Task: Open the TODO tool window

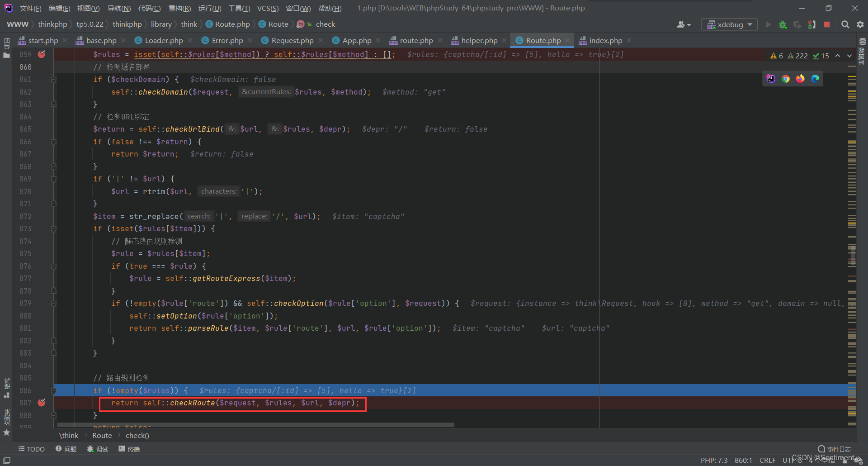Action: [32, 449]
